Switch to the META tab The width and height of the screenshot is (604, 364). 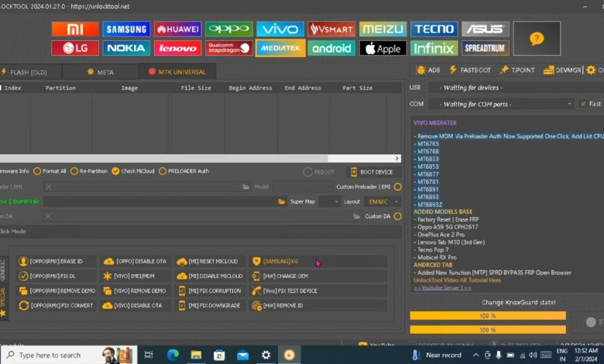(101, 72)
